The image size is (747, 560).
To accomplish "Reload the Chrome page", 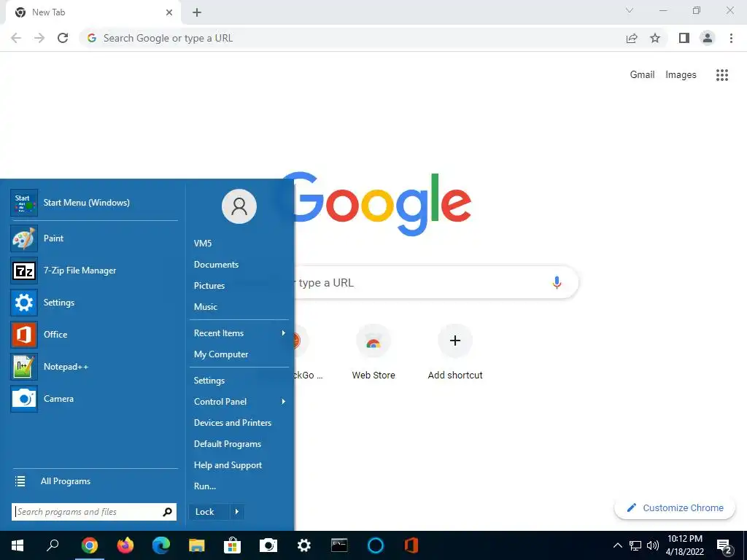I will tap(63, 38).
